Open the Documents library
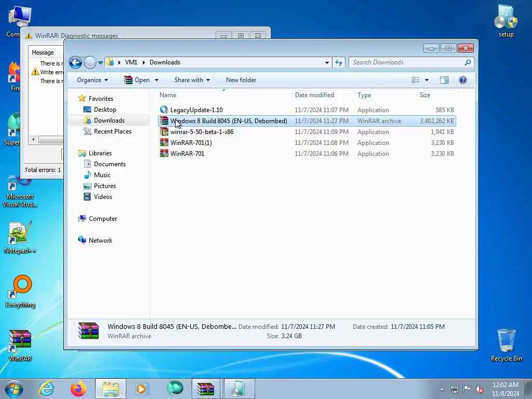The width and height of the screenshot is (532, 399). pos(110,164)
